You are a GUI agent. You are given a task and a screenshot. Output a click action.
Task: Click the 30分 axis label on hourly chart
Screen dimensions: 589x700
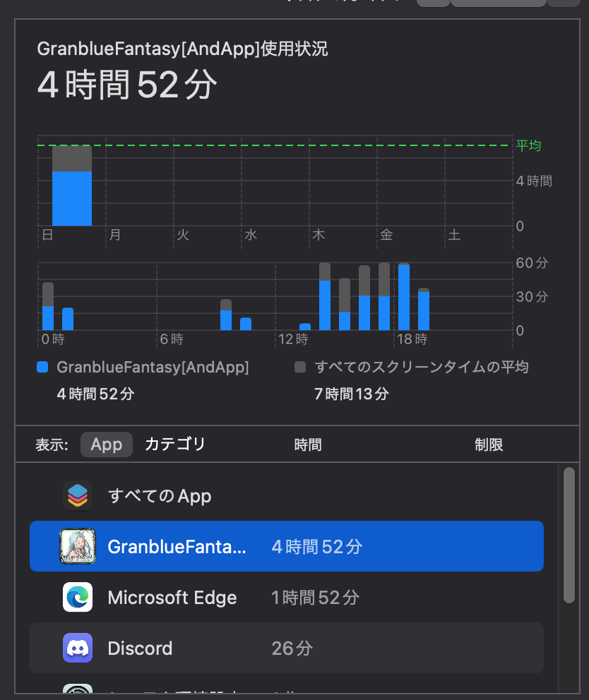click(532, 297)
